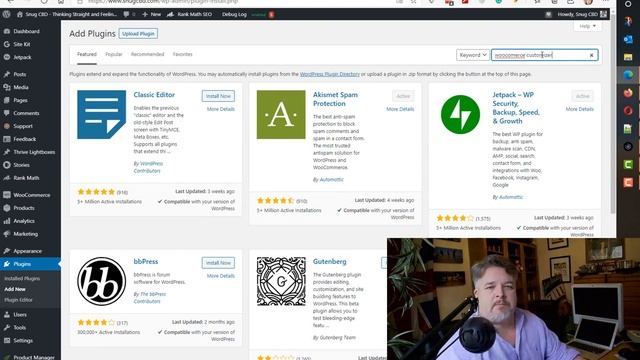View More Details for bbPress
This screenshot has width=640, height=360.
(x=220, y=276)
